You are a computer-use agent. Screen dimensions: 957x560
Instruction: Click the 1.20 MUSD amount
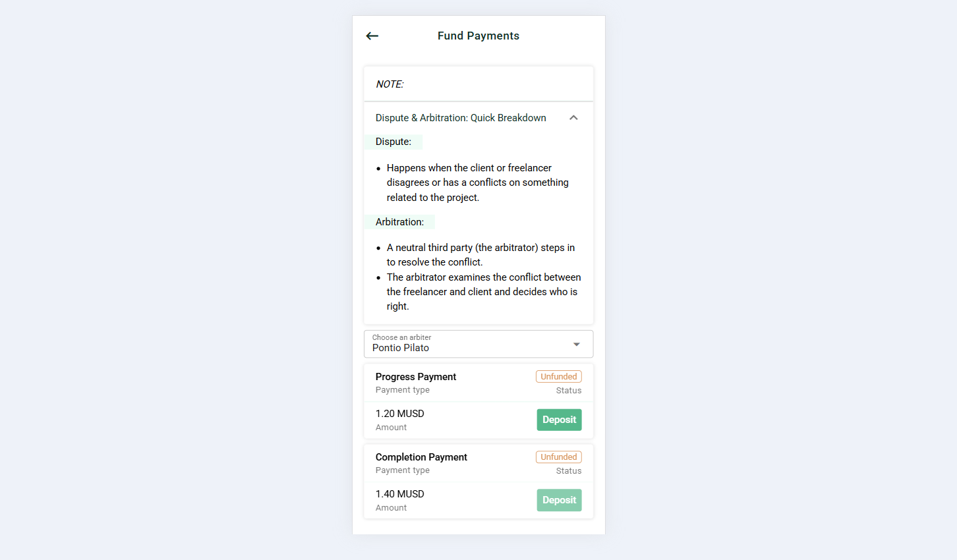coord(400,414)
